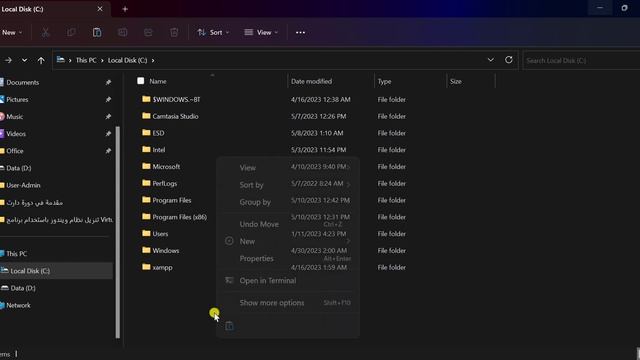Click the Refresh button beside address bar
The height and width of the screenshot is (360, 640).
click(x=509, y=60)
